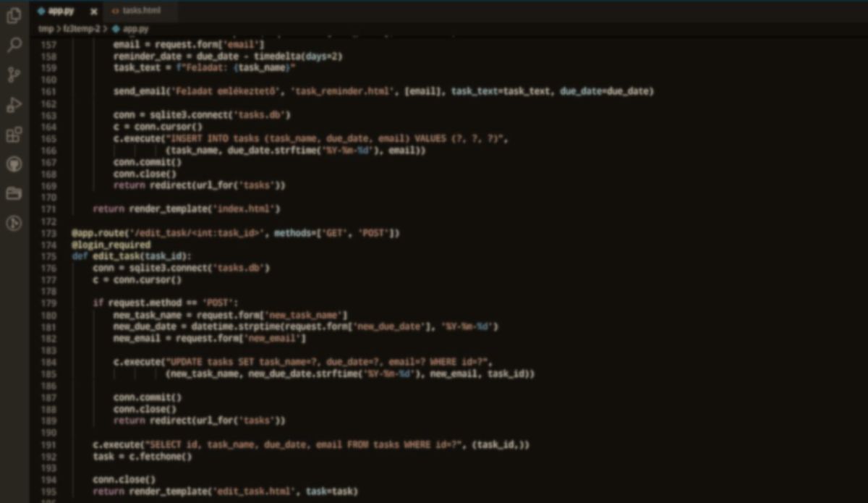Open the Run and Debug view
This screenshot has height=503, width=868.
tap(14, 105)
